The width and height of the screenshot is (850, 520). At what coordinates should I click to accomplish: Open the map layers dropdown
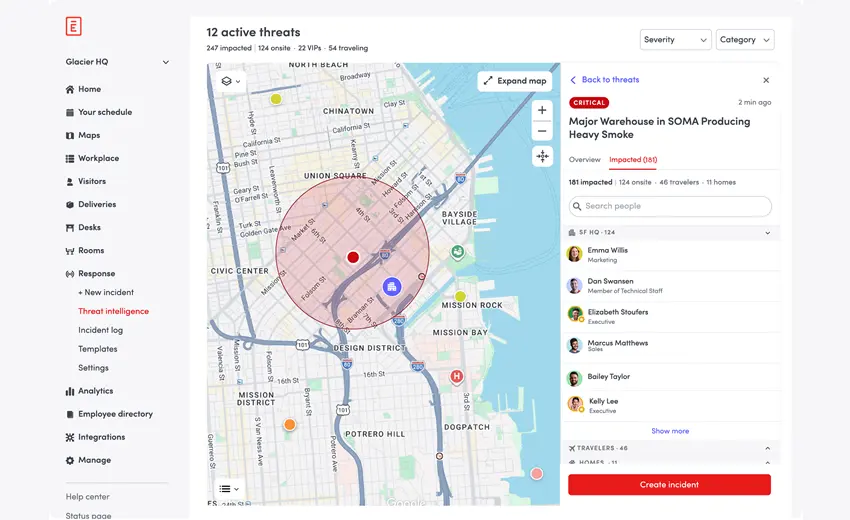230,81
